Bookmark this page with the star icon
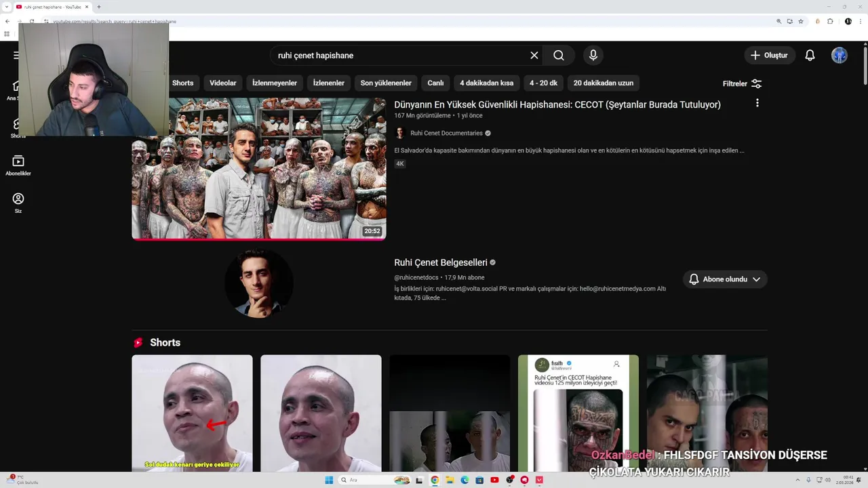This screenshot has height=488, width=868. (x=801, y=21)
